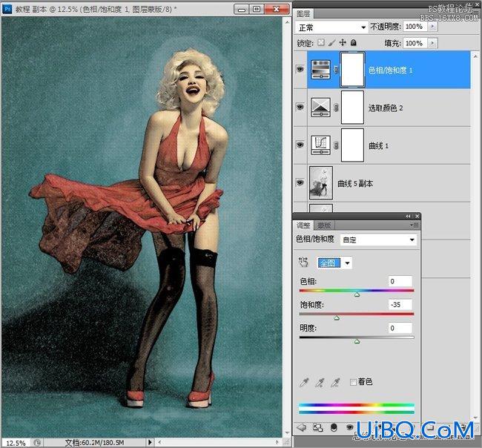This screenshot has height=448, width=482.
Task: Click the mask link icon on 曲线 1 layer
Action: 336,145
